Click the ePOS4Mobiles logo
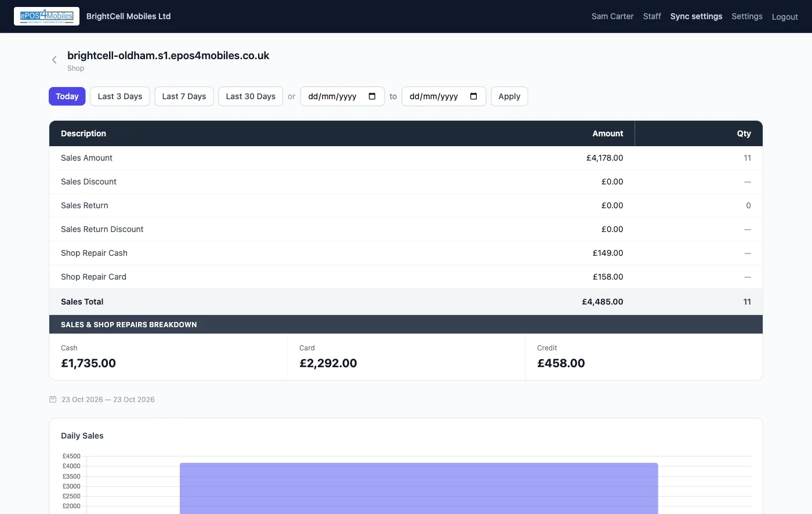 [x=46, y=16]
